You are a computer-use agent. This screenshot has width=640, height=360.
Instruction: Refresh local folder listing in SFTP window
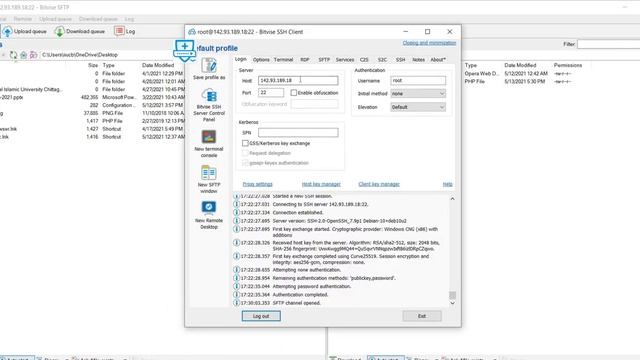coord(13,55)
